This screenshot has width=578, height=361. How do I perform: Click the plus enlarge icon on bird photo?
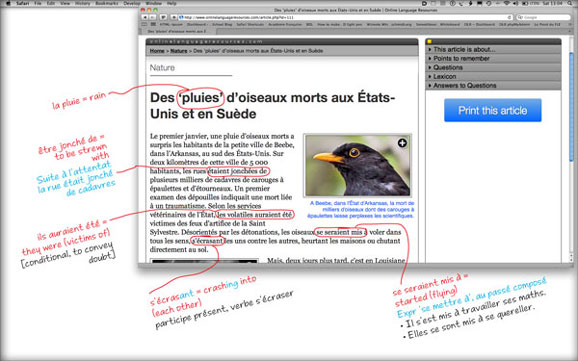coord(402,143)
